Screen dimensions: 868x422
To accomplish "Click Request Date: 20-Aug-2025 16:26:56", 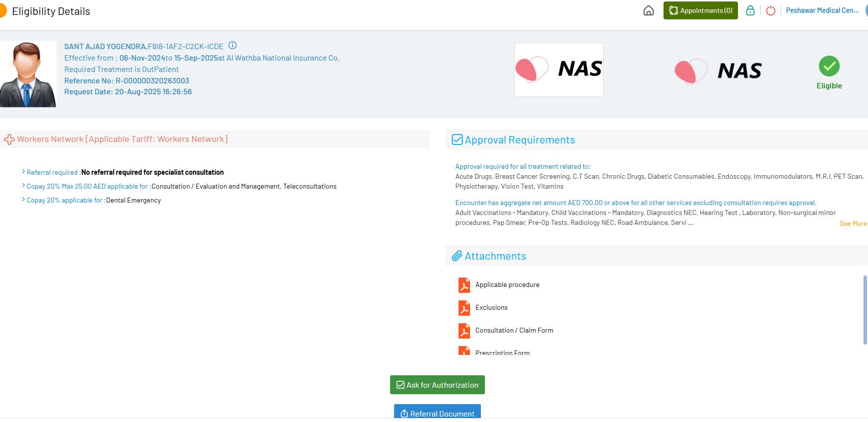I will click(128, 92).
